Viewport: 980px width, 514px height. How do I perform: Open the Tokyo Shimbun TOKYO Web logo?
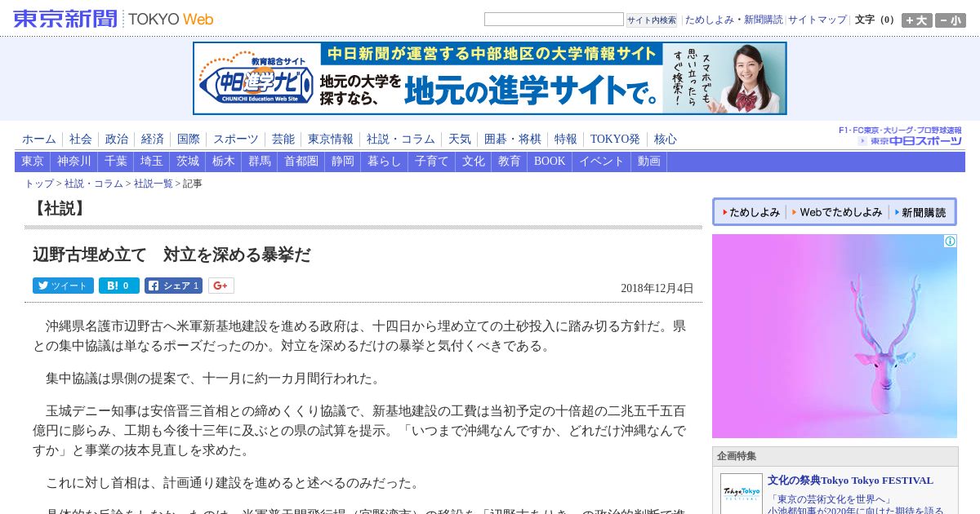[x=114, y=19]
